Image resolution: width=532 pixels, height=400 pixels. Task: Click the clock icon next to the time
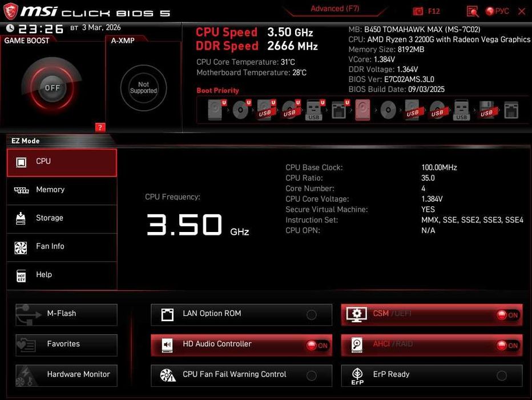click(10, 28)
